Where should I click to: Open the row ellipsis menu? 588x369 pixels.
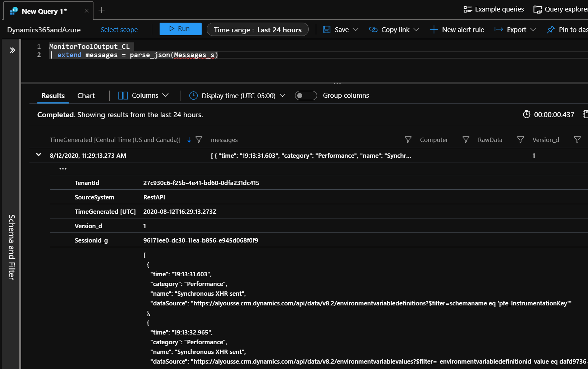(63, 169)
